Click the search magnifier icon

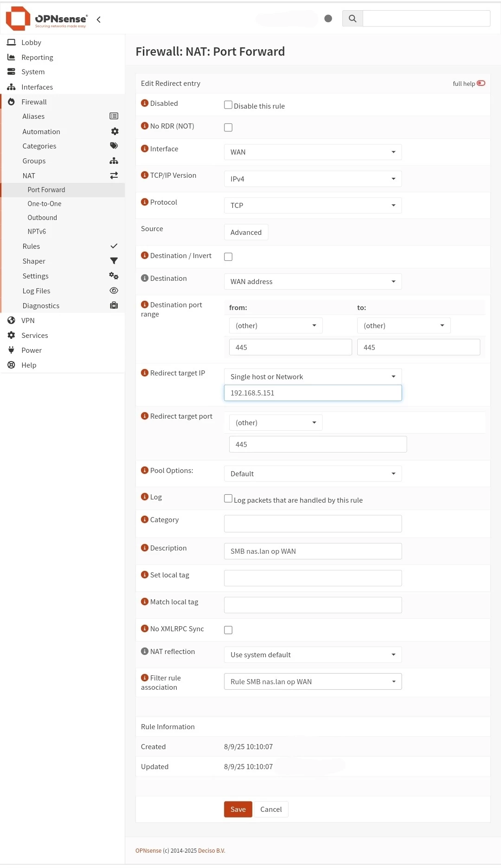tap(353, 19)
